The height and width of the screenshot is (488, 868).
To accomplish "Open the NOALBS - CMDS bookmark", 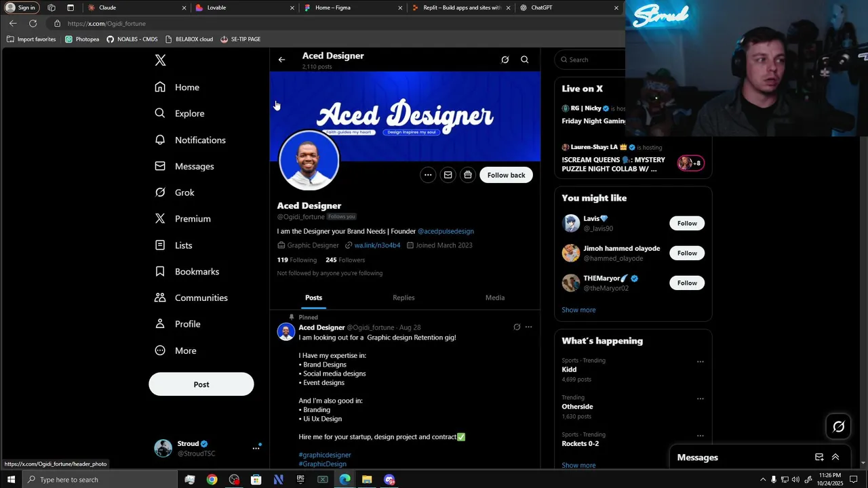I will (132, 39).
